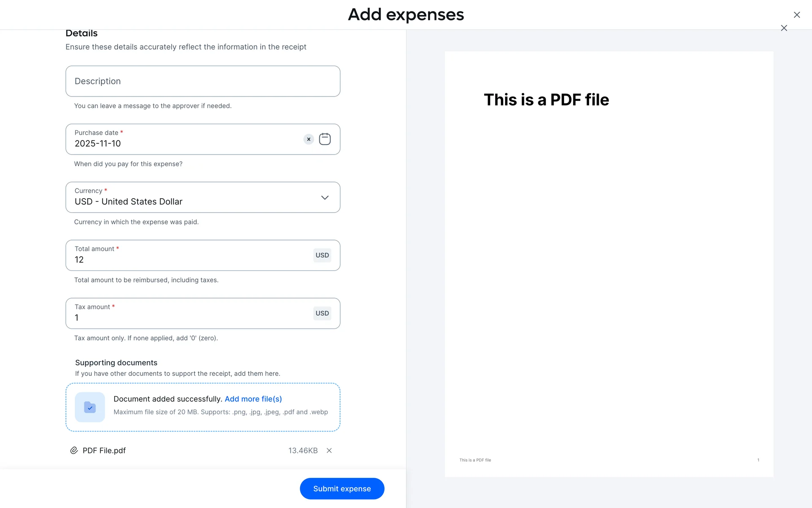Edit the Tax amount field

[x=186, y=317]
